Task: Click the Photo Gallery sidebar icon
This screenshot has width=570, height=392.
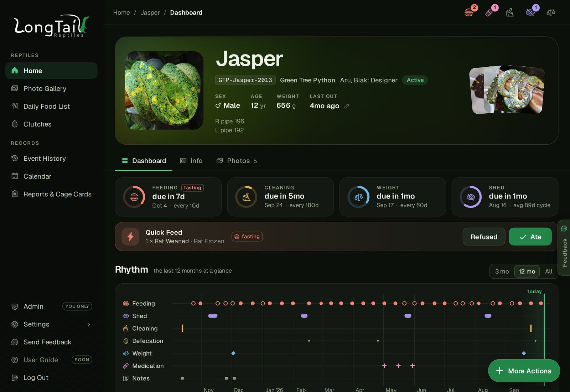Action: tap(15, 88)
